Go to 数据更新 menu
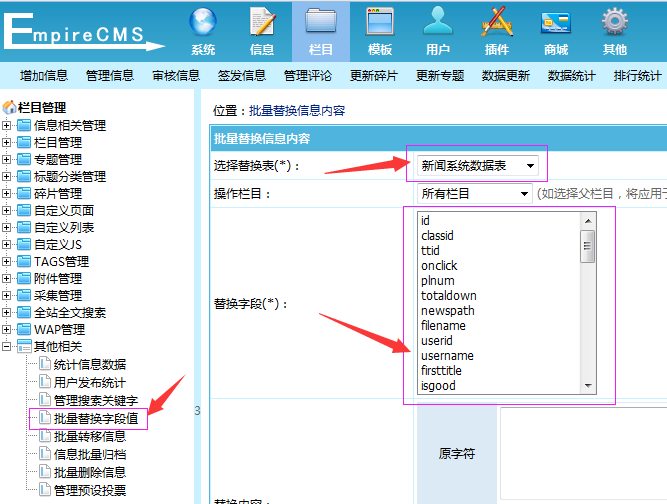667x504 pixels. tap(505, 76)
